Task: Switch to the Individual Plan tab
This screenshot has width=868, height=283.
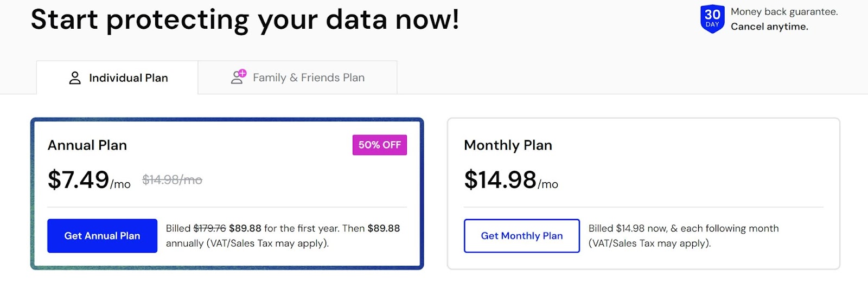Action: [x=117, y=78]
